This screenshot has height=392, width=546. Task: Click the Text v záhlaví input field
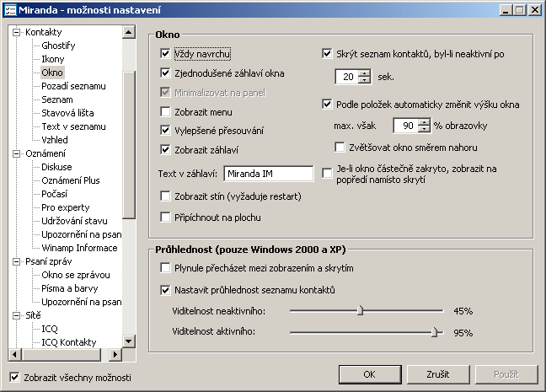pos(269,174)
